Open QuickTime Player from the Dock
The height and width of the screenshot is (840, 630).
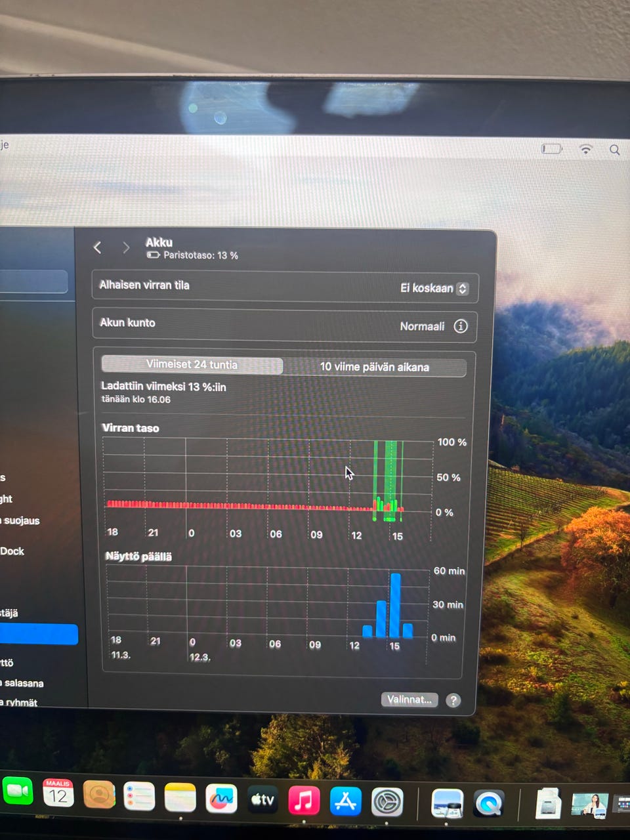pos(489,803)
